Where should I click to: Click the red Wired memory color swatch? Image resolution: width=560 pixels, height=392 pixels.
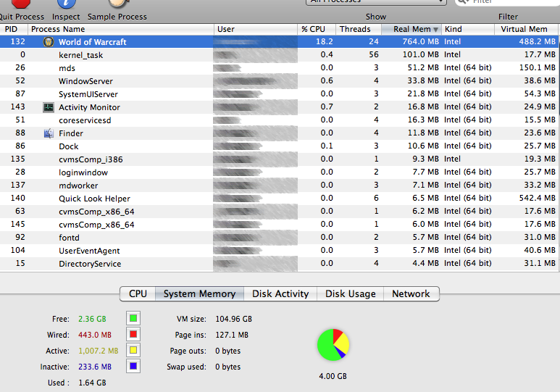[133, 335]
